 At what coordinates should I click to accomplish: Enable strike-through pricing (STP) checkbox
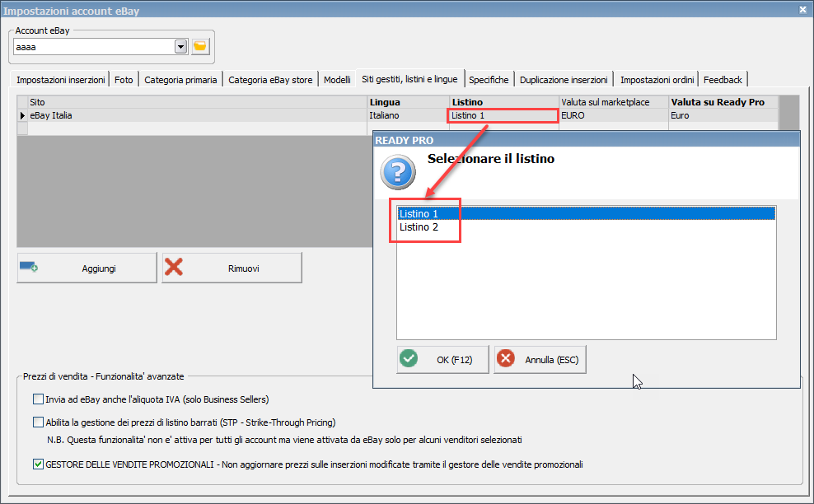point(38,422)
